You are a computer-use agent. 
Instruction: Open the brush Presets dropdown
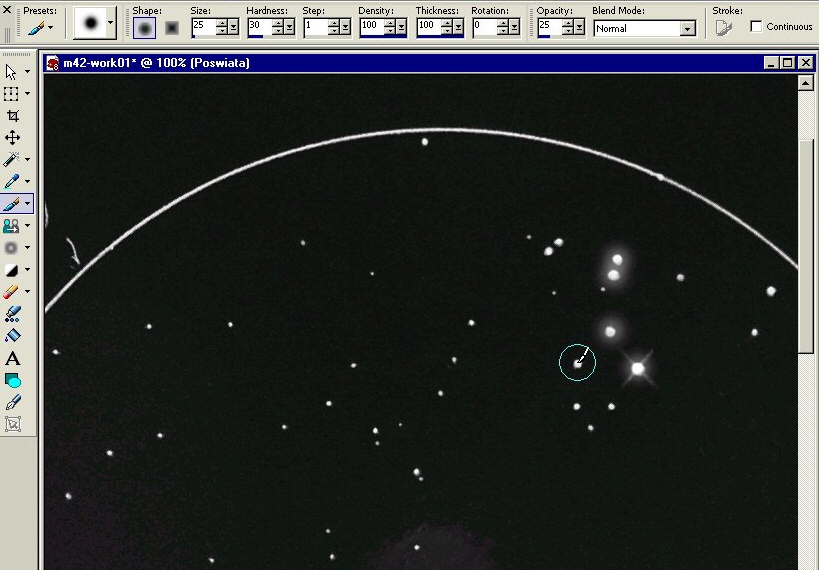[50, 28]
